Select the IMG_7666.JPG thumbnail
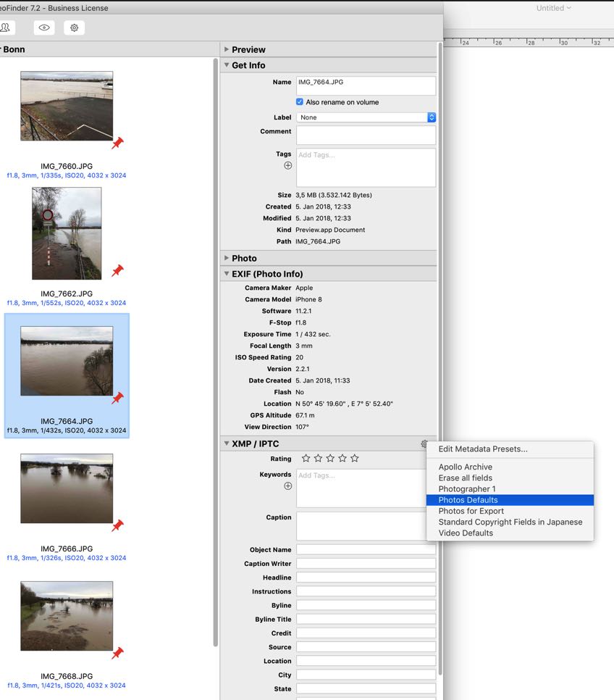The image size is (614, 700). pyautogui.click(x=67, y=488)
